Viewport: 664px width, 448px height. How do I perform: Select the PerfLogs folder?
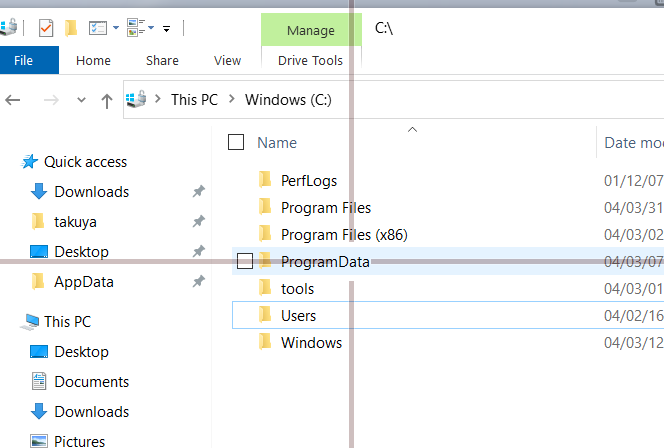[x=309, y=181]
